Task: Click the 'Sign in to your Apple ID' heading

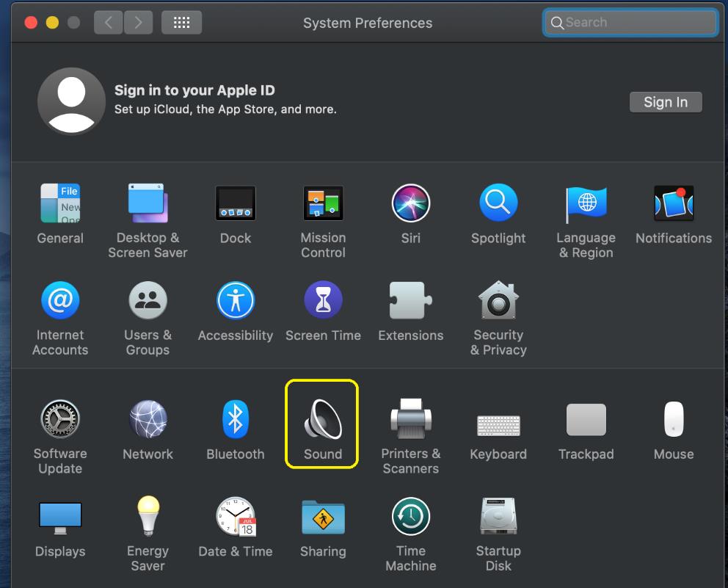Action: pyautogui.click(x=194, y=90)
